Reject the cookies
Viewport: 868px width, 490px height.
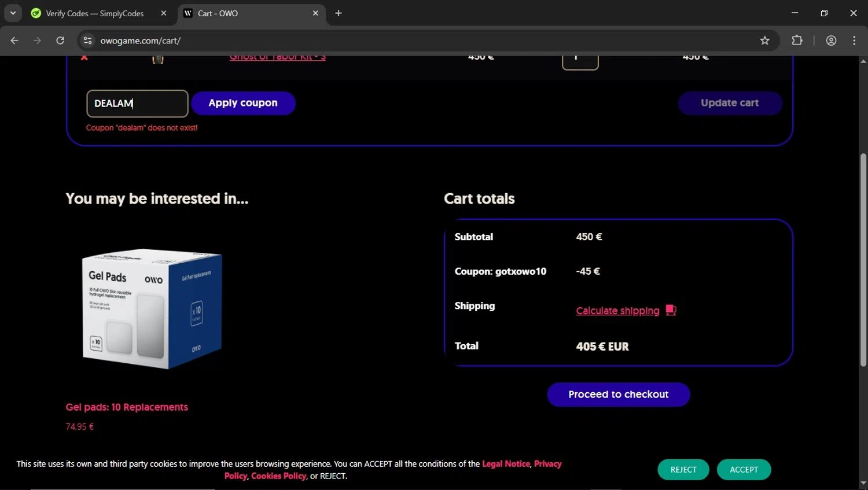click(x=683, y=470)
